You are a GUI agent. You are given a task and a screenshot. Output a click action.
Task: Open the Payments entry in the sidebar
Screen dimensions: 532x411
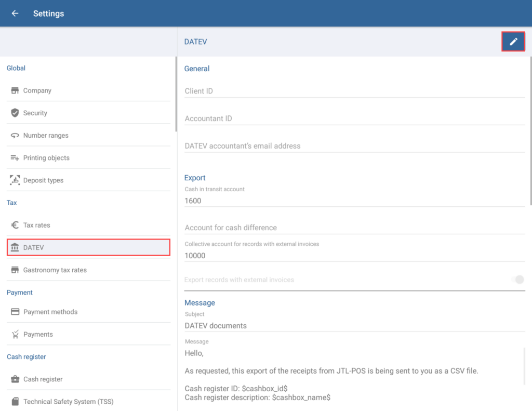[x=38, y=335]
